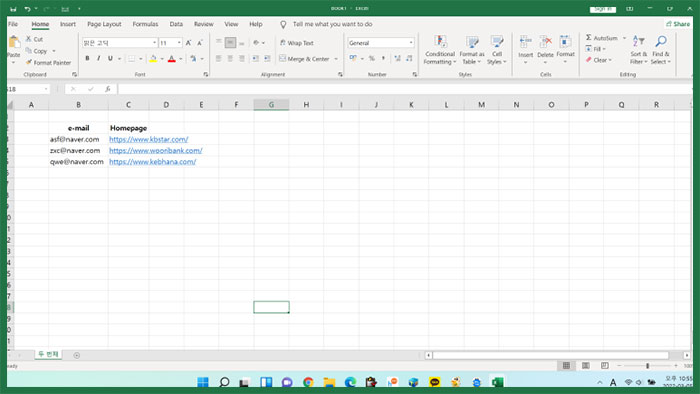The width and height of the screenshot is (700, 394).
Task: Toggle Align Right
Action: [x=242, y=58]
